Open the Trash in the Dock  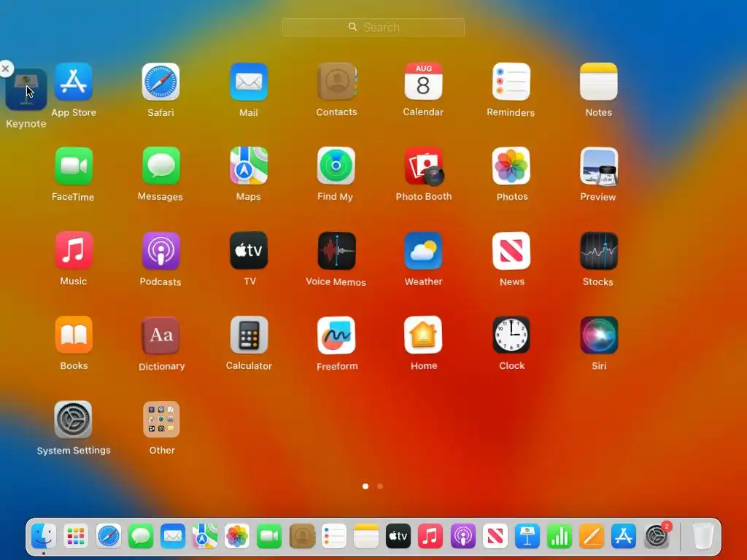click(x=703, y=536)
